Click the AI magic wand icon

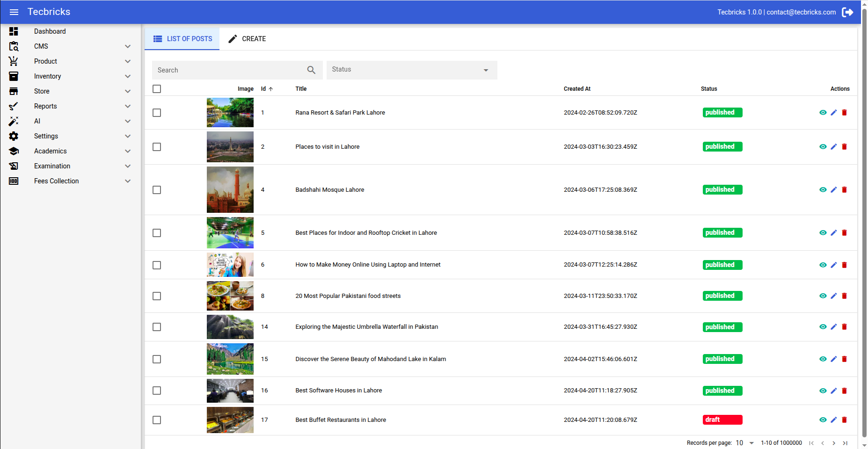[14, 121]
